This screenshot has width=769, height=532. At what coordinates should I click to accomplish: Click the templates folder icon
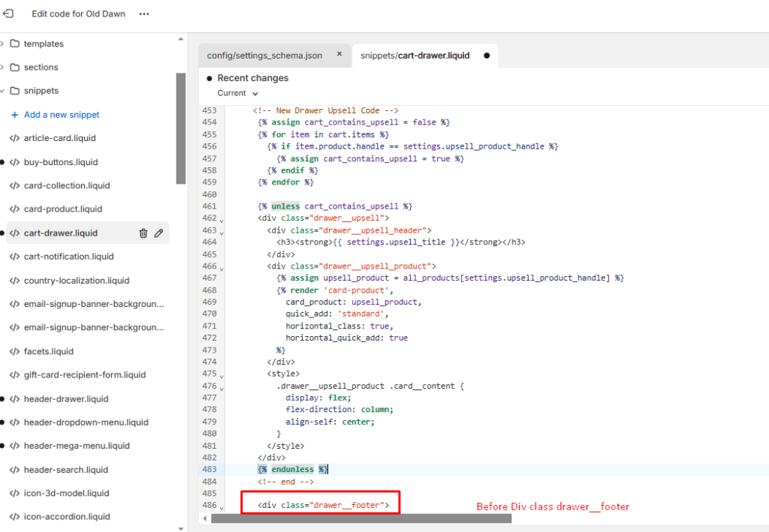pos(15,44)
